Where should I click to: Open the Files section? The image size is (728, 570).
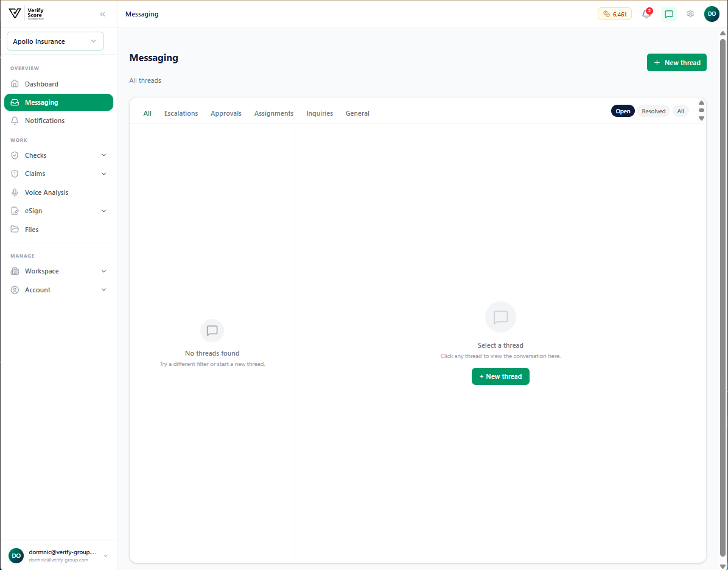tap(58, 230)
